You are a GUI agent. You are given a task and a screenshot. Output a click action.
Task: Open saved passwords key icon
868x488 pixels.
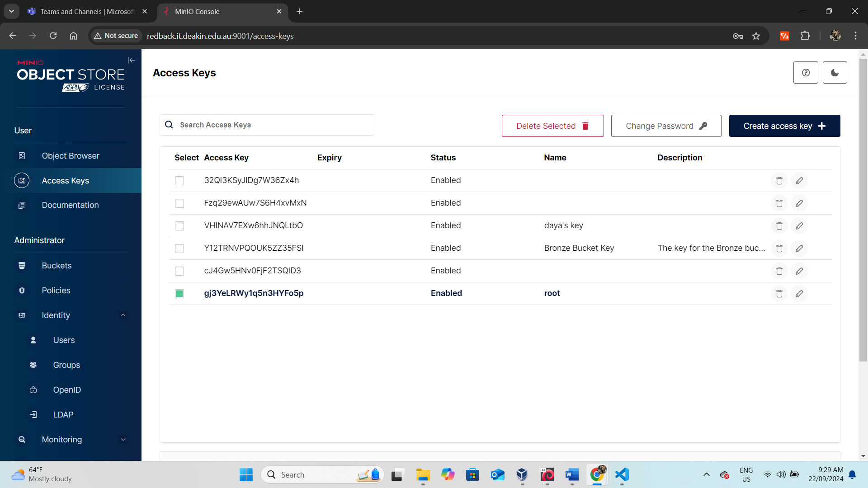(738, 36)
